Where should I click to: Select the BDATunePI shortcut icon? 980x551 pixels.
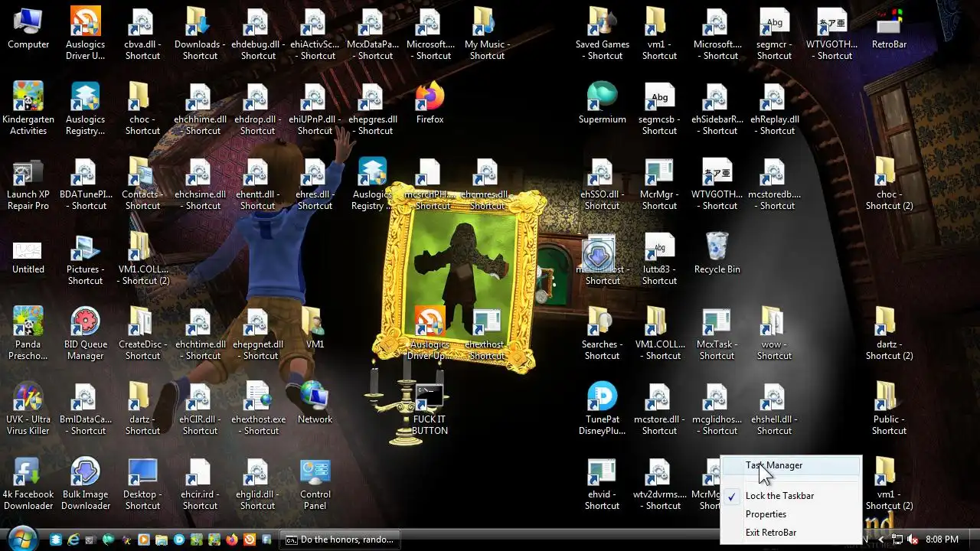click(x=86, y=184)
